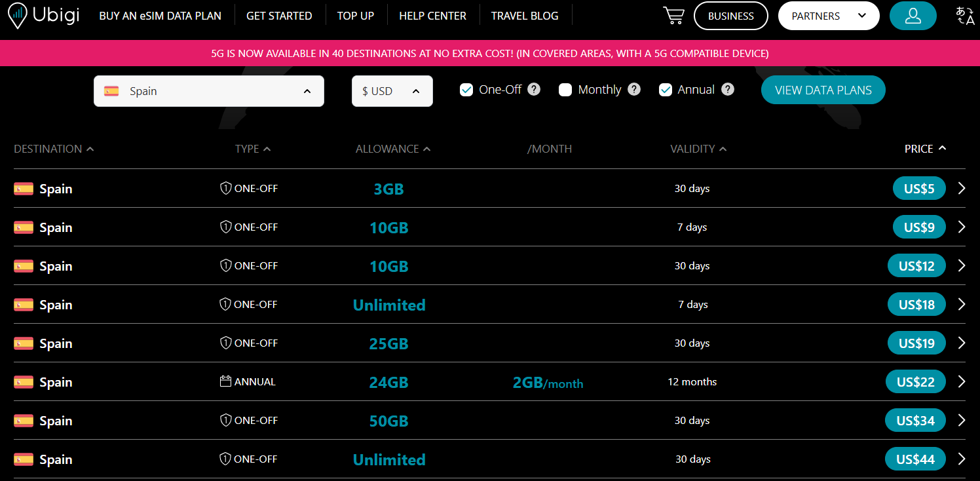980x481 pixels.
Task: Select the US$22 annual price button
Action: (x=916, y=382)
